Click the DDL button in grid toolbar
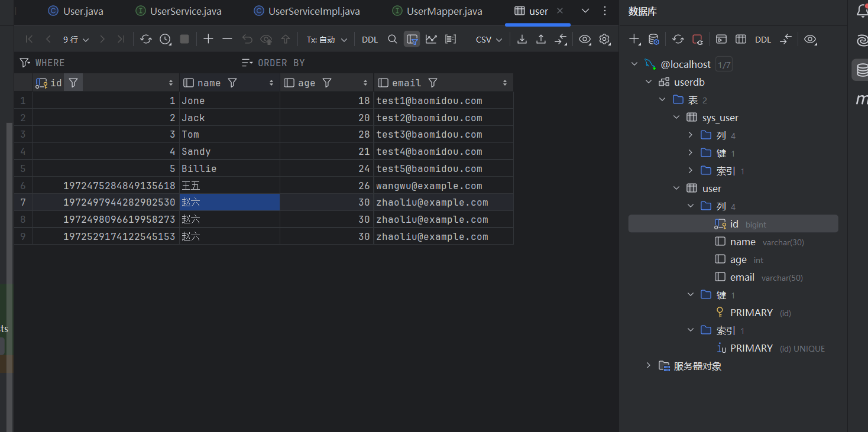The width and height of the screenshot is (868, 432). click(370, 40)
